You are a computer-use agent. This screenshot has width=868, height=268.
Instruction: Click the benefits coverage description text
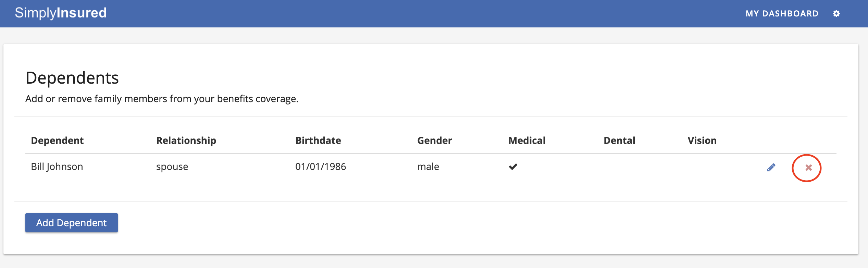tap(162, 99)
